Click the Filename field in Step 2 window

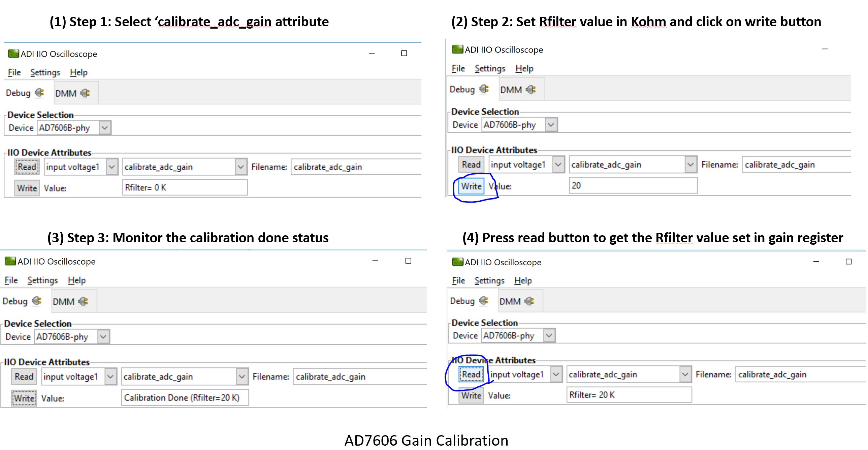[x=797, y=164]
